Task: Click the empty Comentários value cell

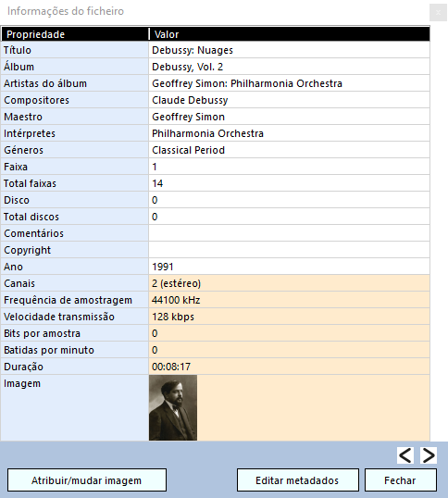Action: (289, 233)
